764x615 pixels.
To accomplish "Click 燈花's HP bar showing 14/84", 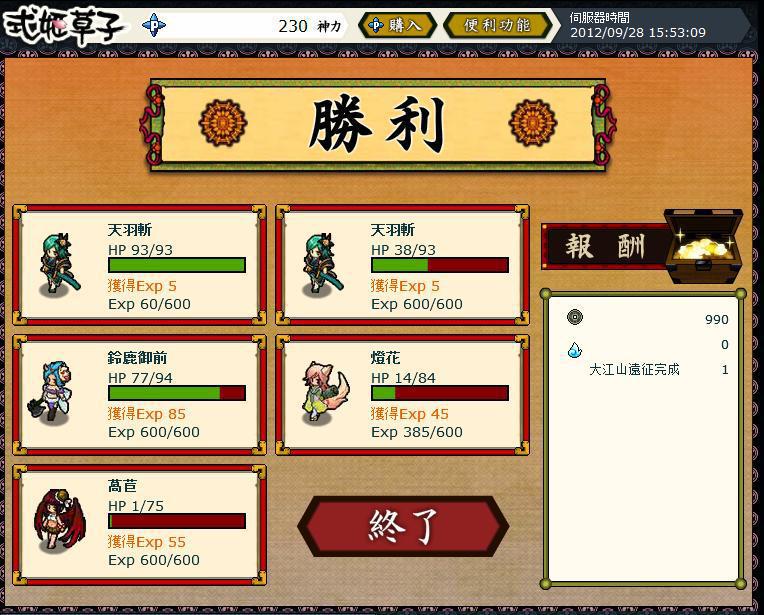I will pos(440,393).
